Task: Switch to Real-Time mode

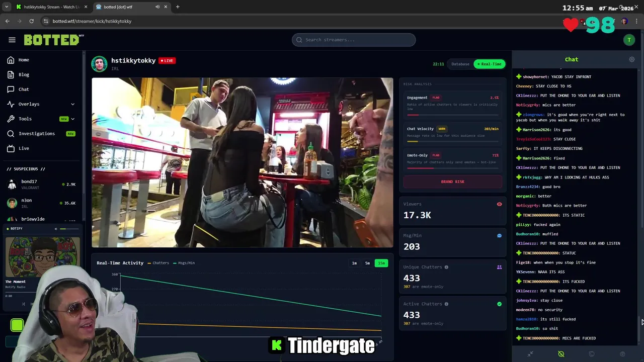Action: click(x=490, y=64)
